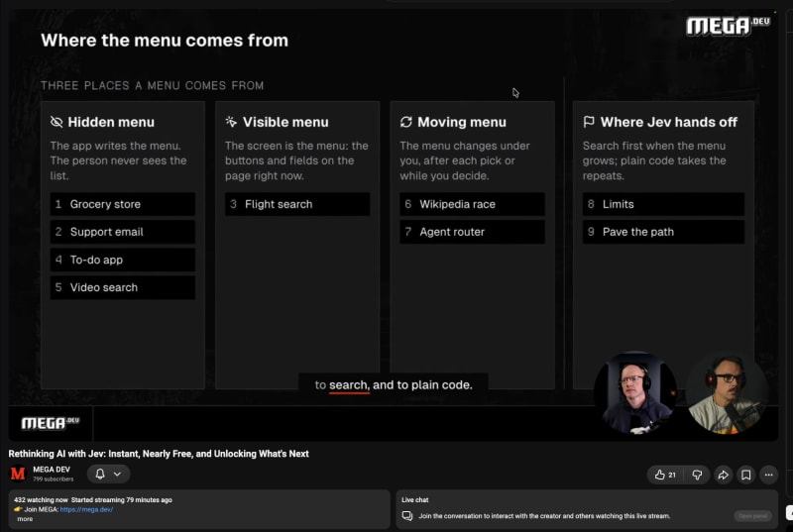Screen dimensions: 793x532
Task: Click the video title 'Rethinking AI with Jev'
Action: tap(159, 454)
